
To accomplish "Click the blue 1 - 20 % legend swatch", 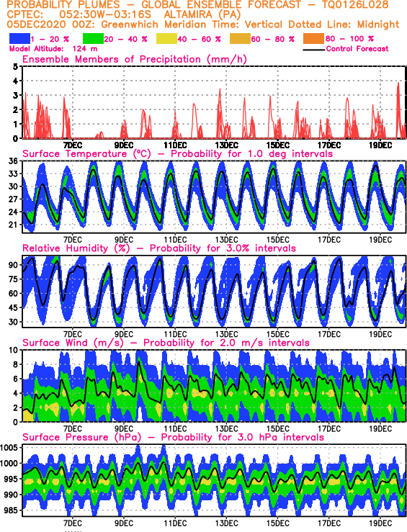I will [19, 39].
